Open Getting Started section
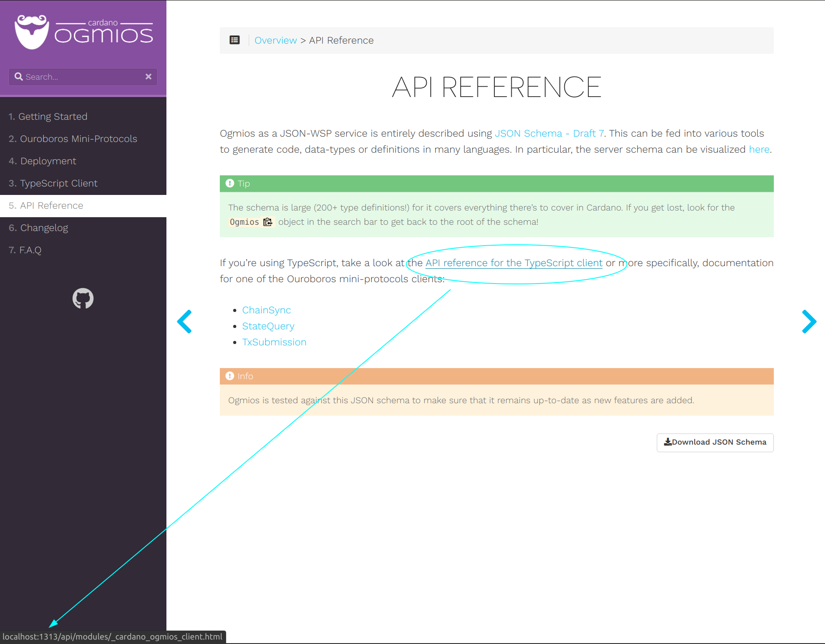This screenshot has width=825, height=644. pos(83,117)
